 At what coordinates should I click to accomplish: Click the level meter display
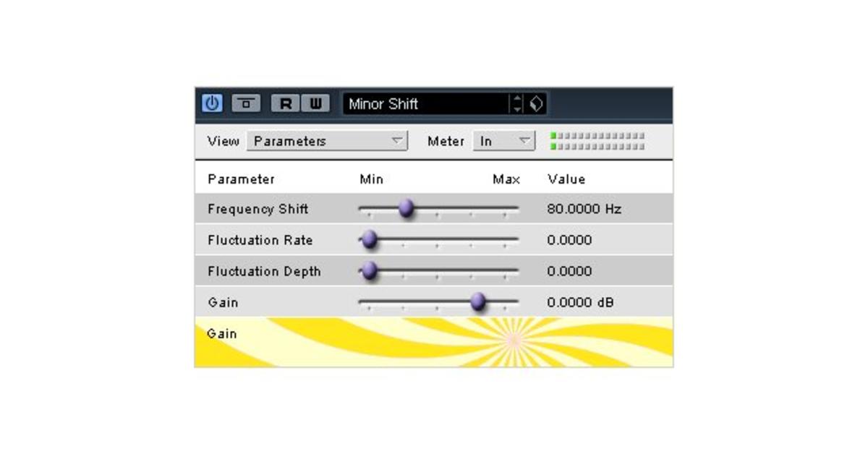point(597,141)
